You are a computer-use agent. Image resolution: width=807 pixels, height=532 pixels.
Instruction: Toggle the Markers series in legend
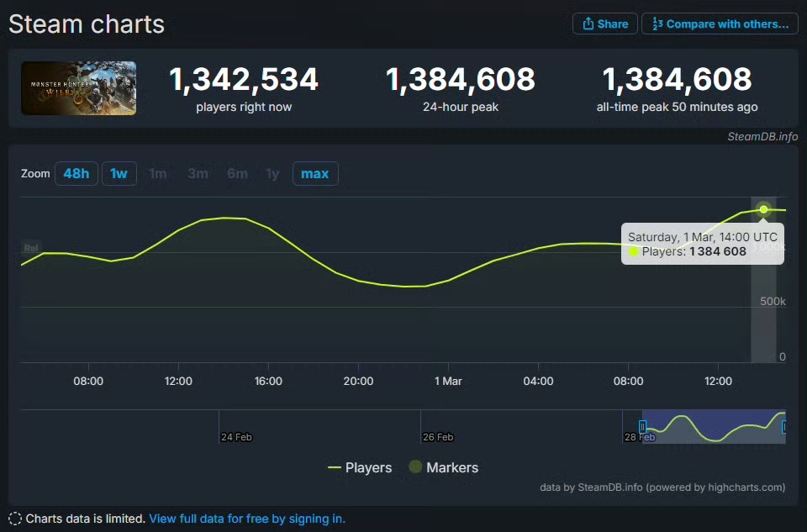(444, 467)
